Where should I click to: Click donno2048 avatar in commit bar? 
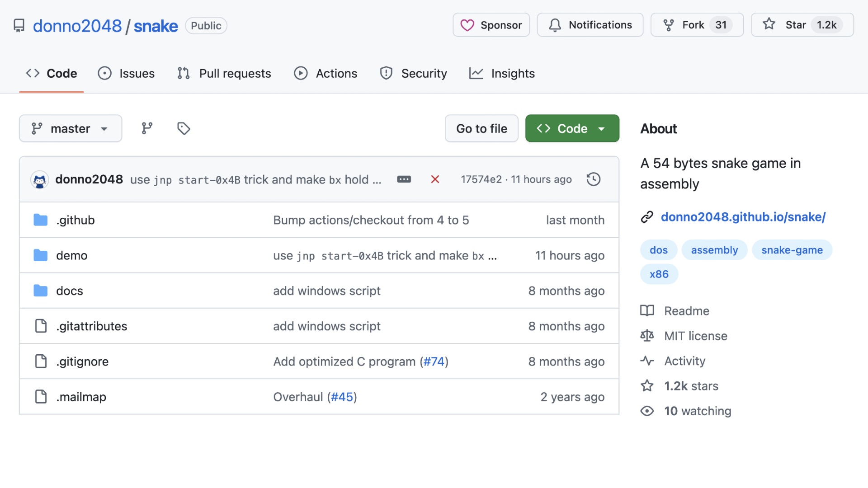40,180
